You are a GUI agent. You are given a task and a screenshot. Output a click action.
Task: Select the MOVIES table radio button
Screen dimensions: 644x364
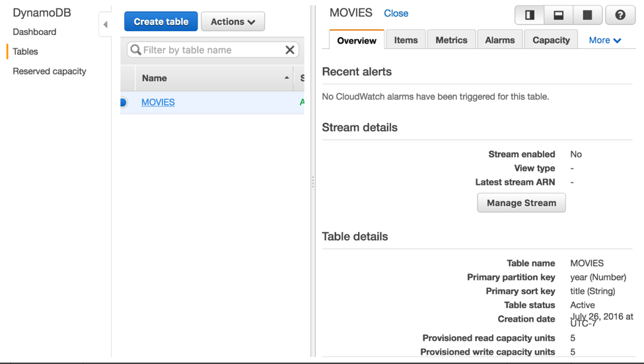click(x=123, y=102)
